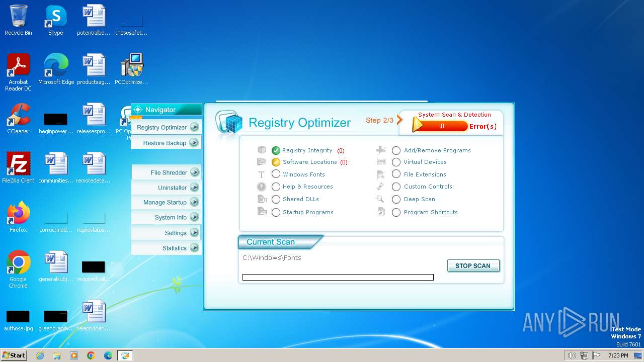Screen dimensions: 644x362
Task: Click the arrow beside Settings
Action: (194, 233)
